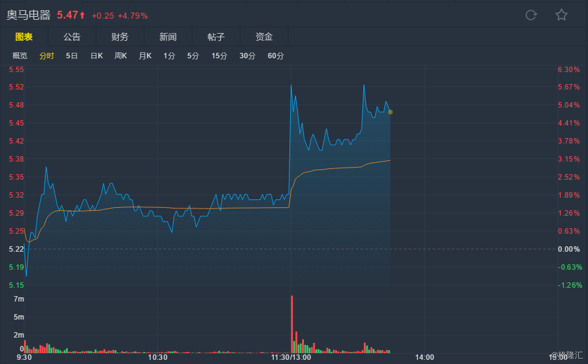Open the 帖子 tab
Viewport: 588px width, 364px height.
click(216, 37)
